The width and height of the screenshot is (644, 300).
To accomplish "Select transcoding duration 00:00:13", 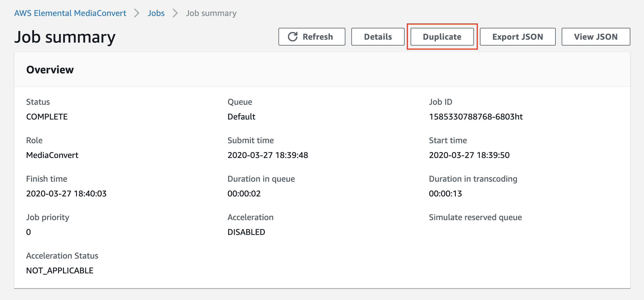I will (446, 193).
